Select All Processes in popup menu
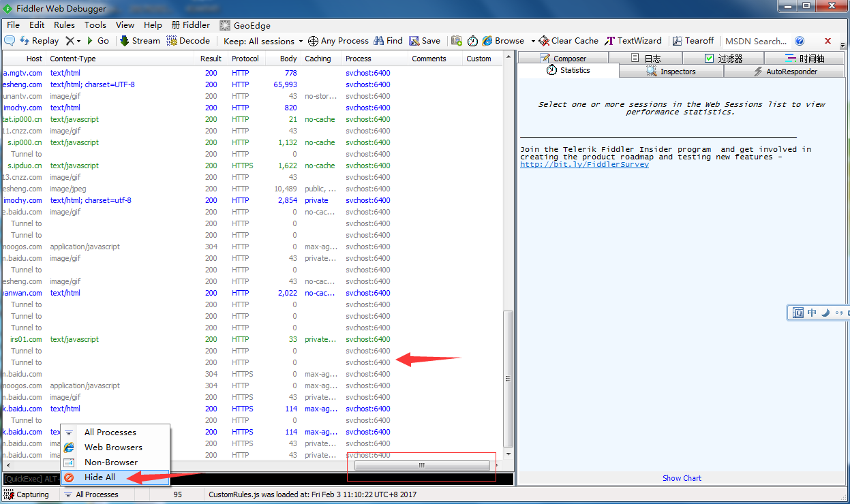Viewport: 850px width, 504px height. [115, 432]
